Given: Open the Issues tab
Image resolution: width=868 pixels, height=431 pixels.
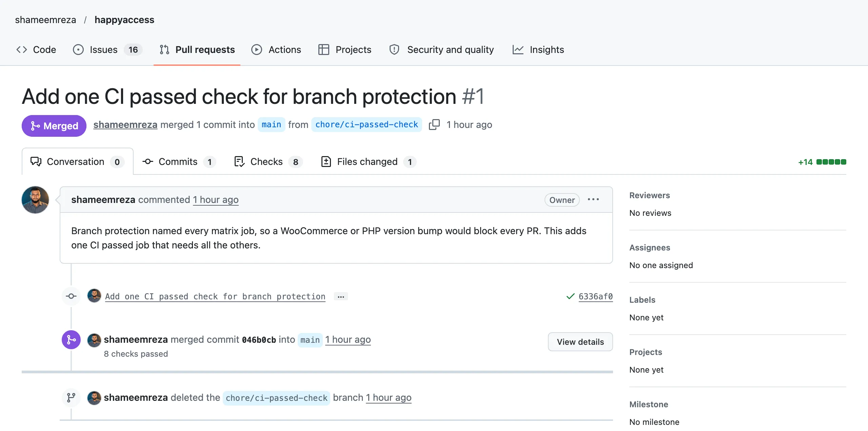Looking at the screenshot, I should coord(107,50).
